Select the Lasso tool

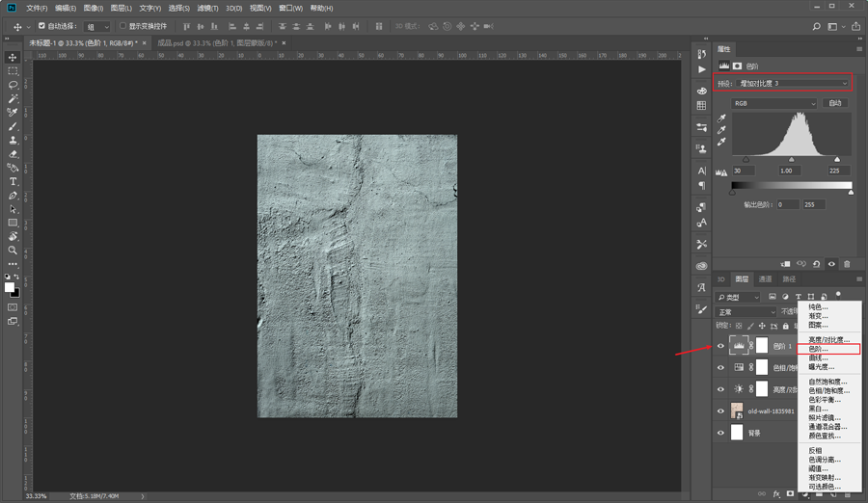13,85
